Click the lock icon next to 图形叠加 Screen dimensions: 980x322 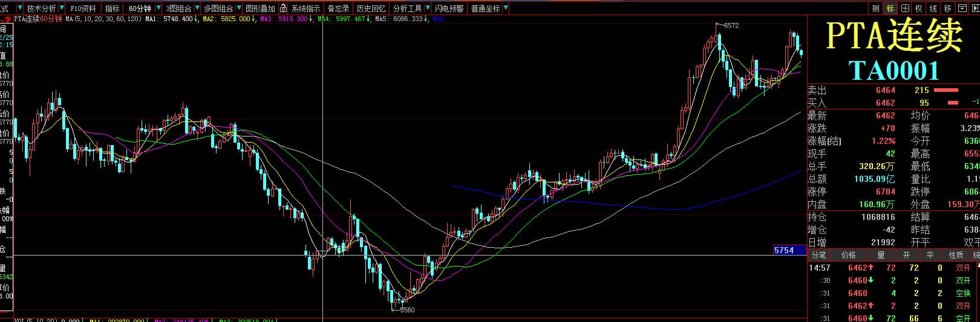283,8
